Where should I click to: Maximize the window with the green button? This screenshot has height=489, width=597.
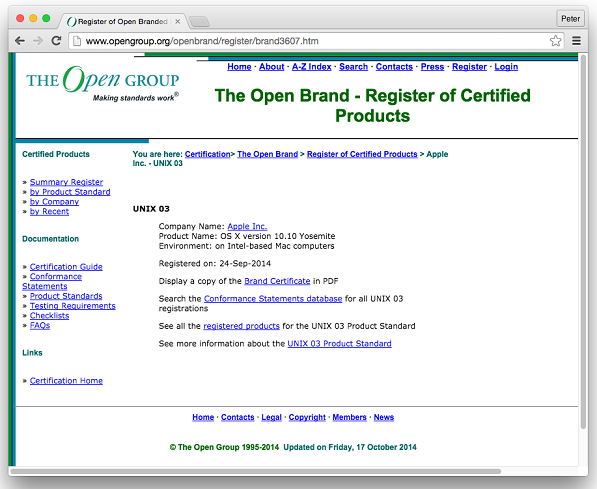click(x=46, y=18)
